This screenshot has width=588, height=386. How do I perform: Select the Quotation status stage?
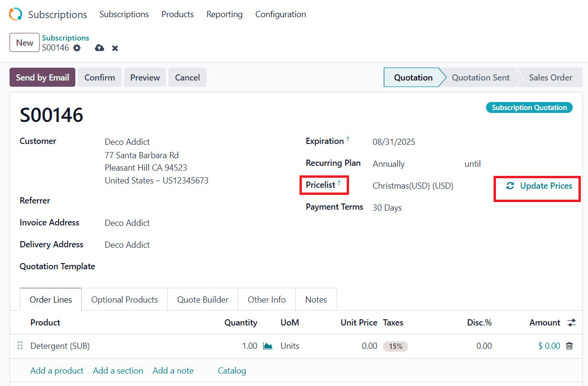pyautogui.click(x=413, y=77)
